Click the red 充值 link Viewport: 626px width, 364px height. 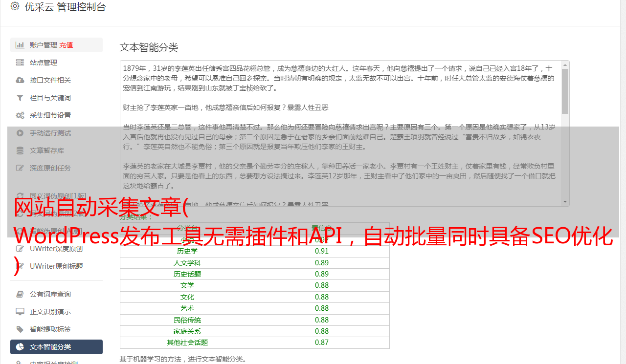pos(66,45)
